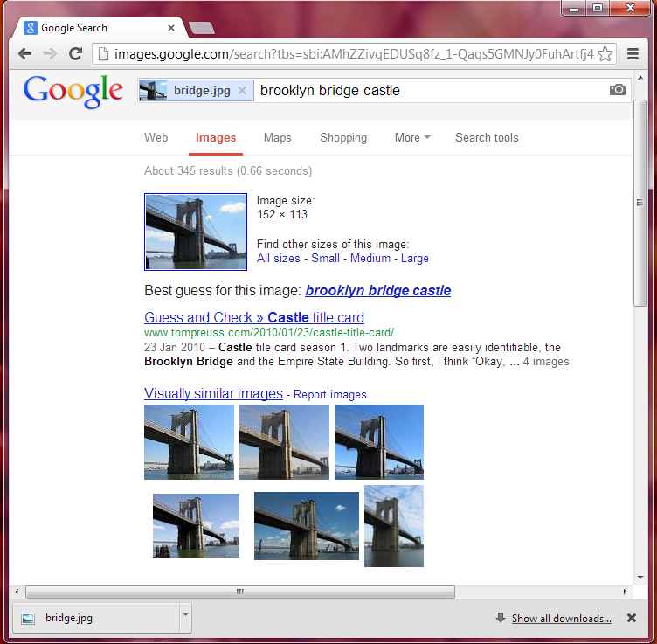Open a new tab with the tab button
This screenshot has width=657, height=644.
click(x=202, y=28)
